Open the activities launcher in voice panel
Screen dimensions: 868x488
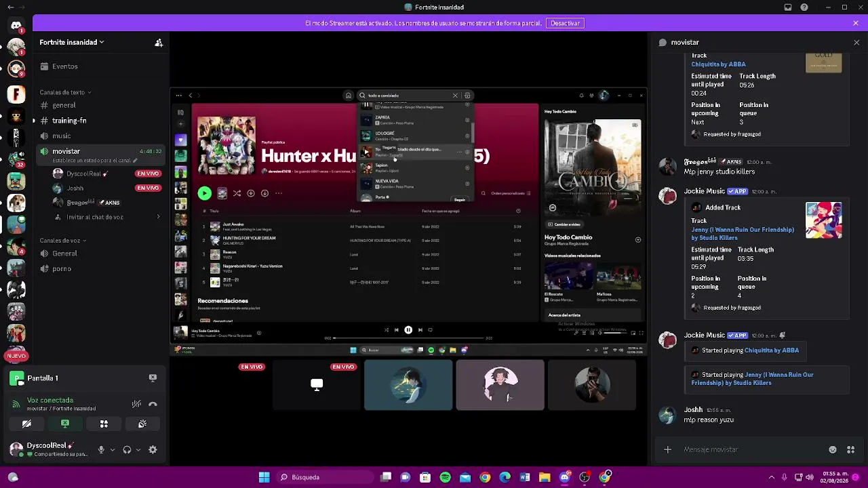pyautogui.click(x=104, y=424)
